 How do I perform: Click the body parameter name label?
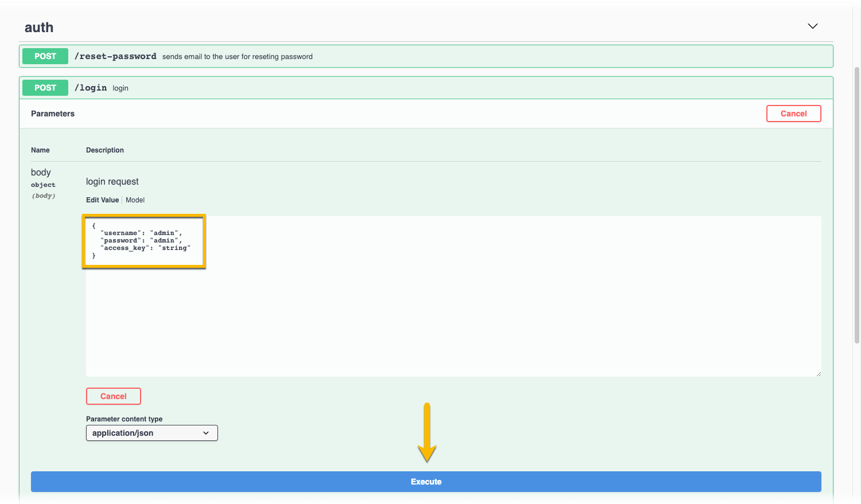click(x=41, y=173)
